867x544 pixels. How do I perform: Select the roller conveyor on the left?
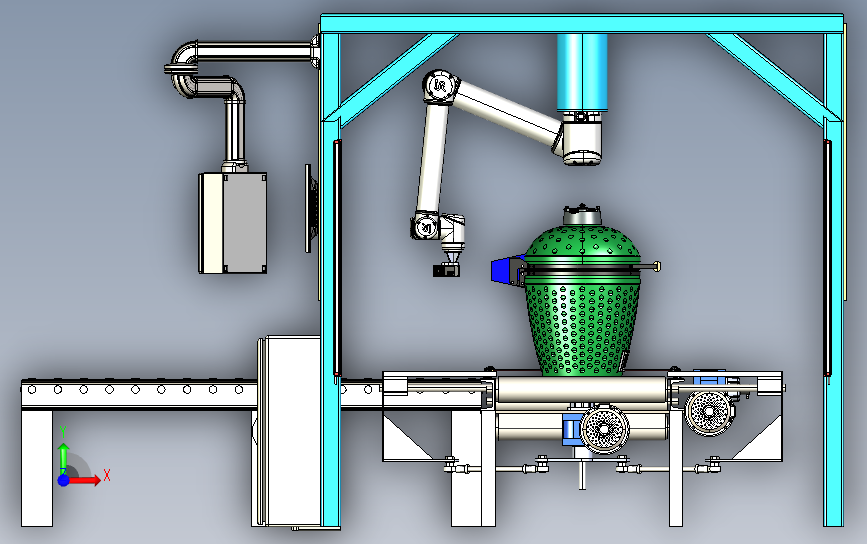(x=139, y=394)
